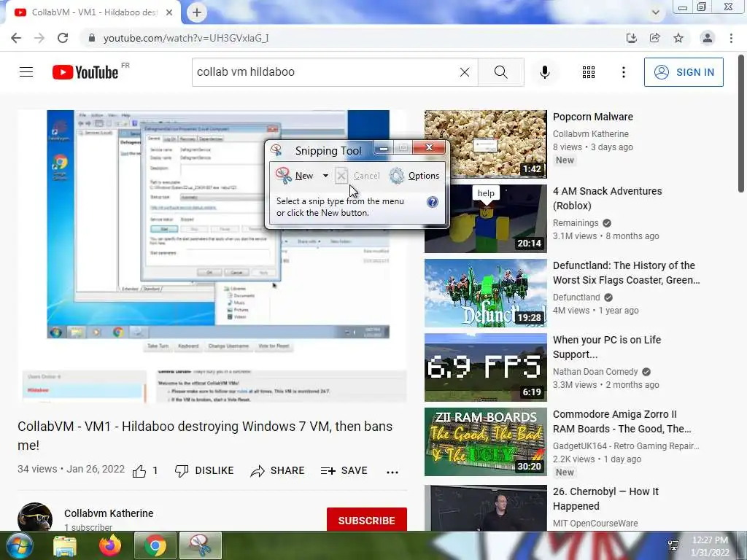Screen dimensions: 747x560
Task: Open Popcorn Malware thumbnail
Action: [485, 144]
